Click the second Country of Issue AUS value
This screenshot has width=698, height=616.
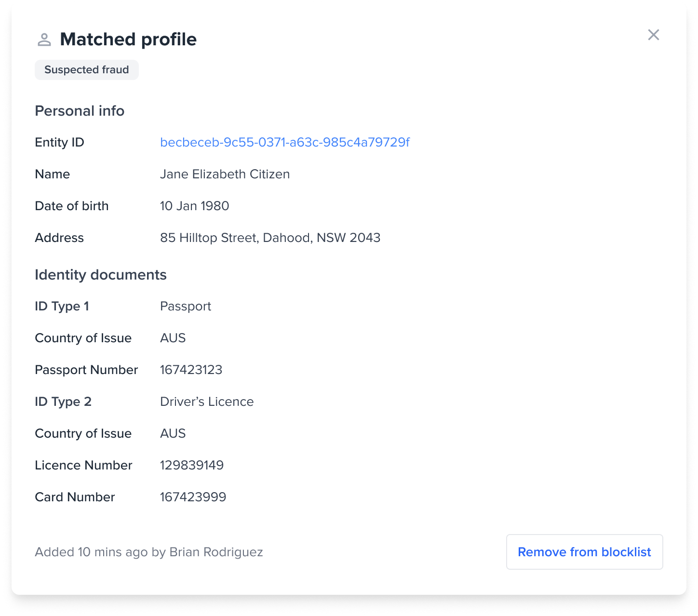173,433
